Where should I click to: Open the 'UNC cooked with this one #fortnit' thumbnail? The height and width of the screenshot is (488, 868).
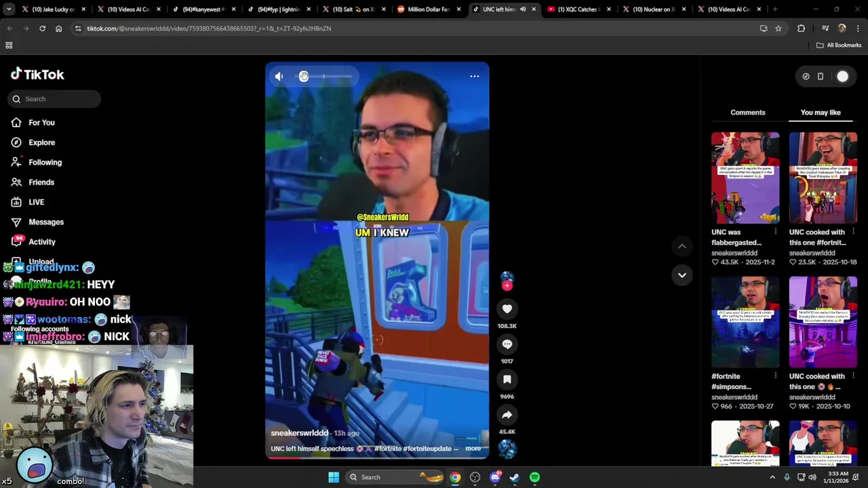point(823,178)
